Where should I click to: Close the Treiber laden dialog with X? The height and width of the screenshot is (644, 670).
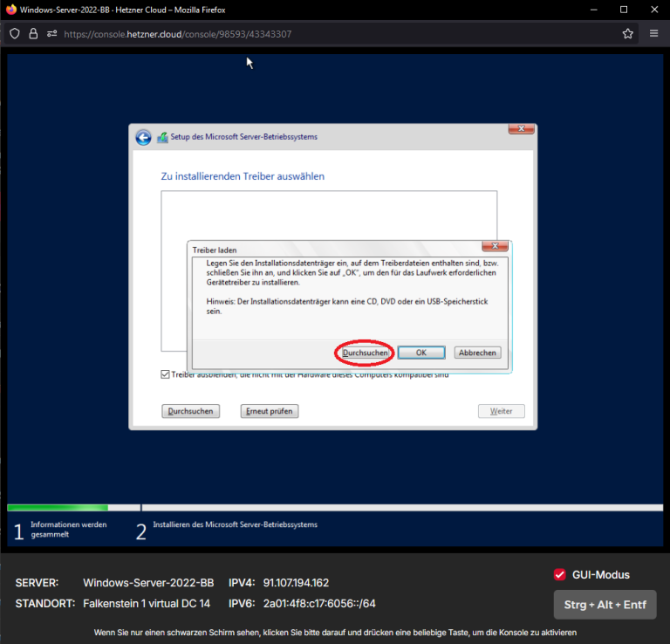coord(494,247)
